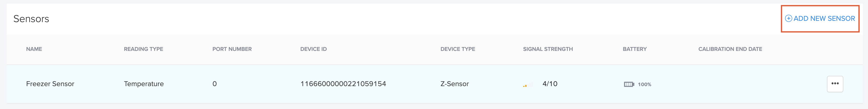Click the Device Type column header
The width and height of the screenshot is (868, 109).
[x=458, y=49]
